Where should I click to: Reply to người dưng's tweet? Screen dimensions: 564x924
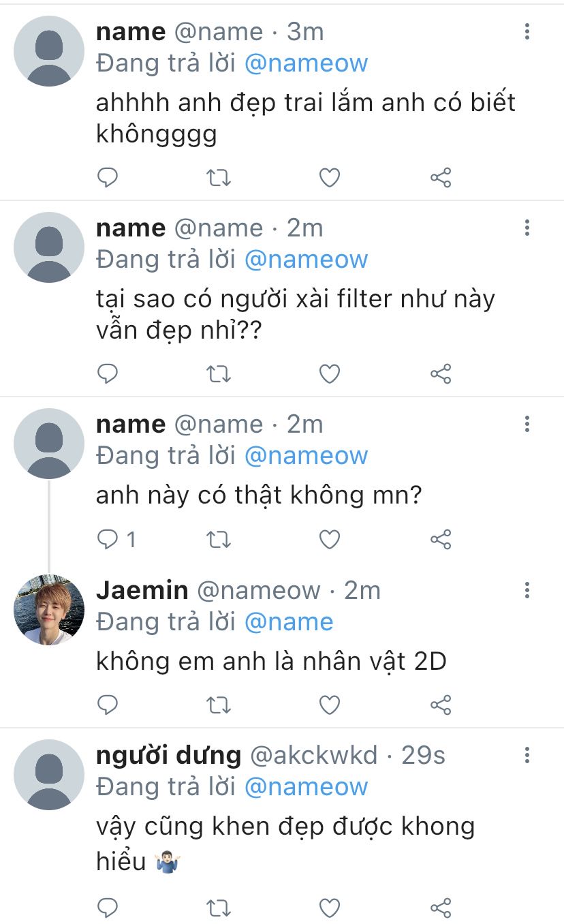(x=108, y=908)
